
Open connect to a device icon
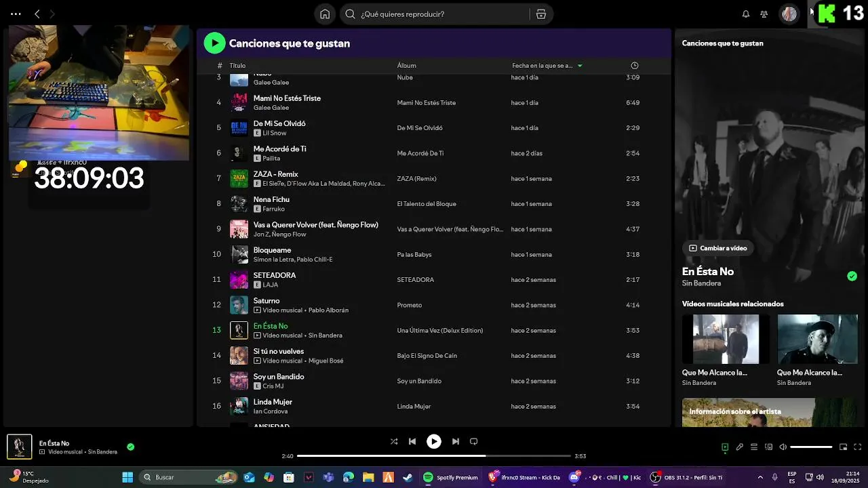[x=769, y=447]
